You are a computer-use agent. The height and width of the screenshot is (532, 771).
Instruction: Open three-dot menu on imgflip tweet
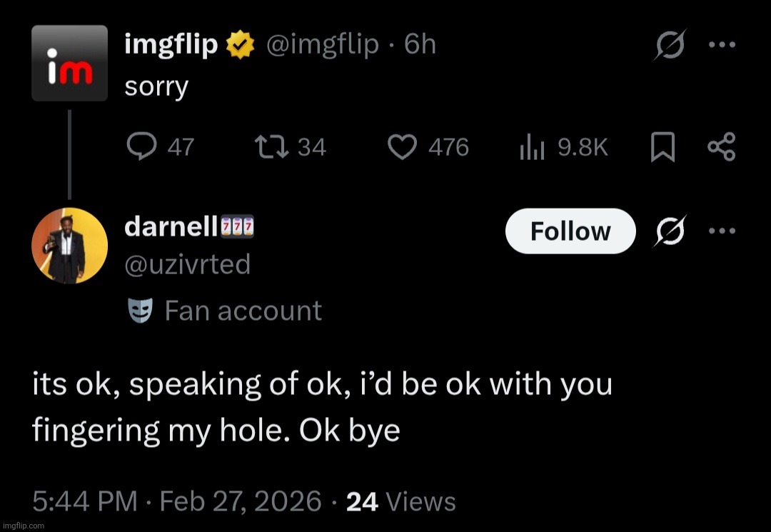click(721, 44)
